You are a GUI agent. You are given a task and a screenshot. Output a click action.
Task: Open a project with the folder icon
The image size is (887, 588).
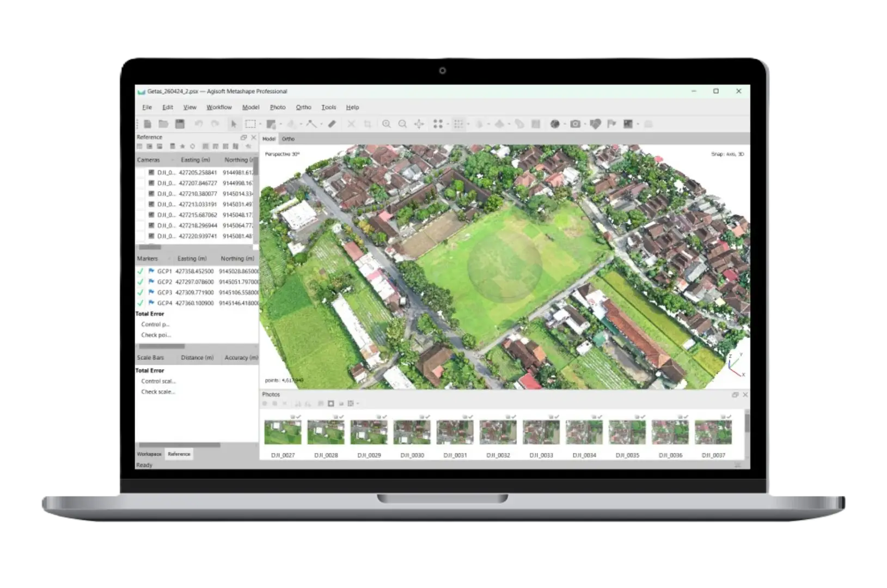click(x=163, y=124)
